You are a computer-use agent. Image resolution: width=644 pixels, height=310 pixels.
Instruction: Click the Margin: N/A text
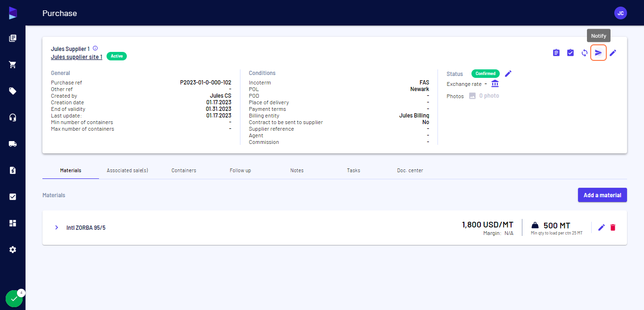pos(498,233)
